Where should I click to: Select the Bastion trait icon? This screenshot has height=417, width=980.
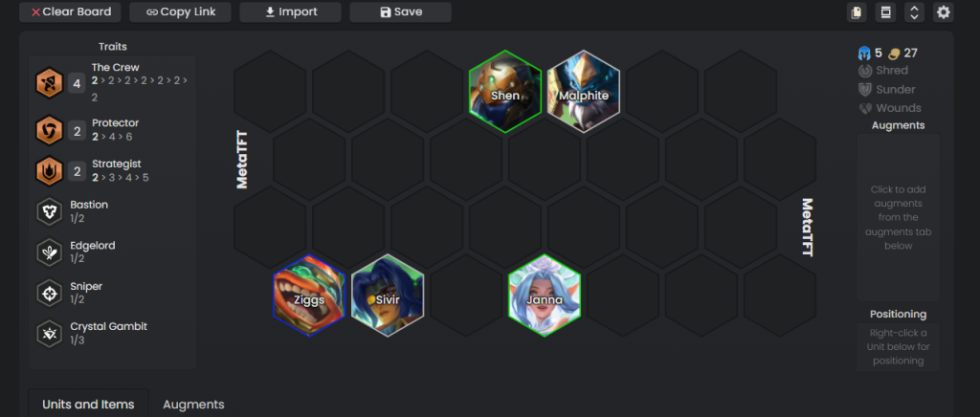(50, 211)
